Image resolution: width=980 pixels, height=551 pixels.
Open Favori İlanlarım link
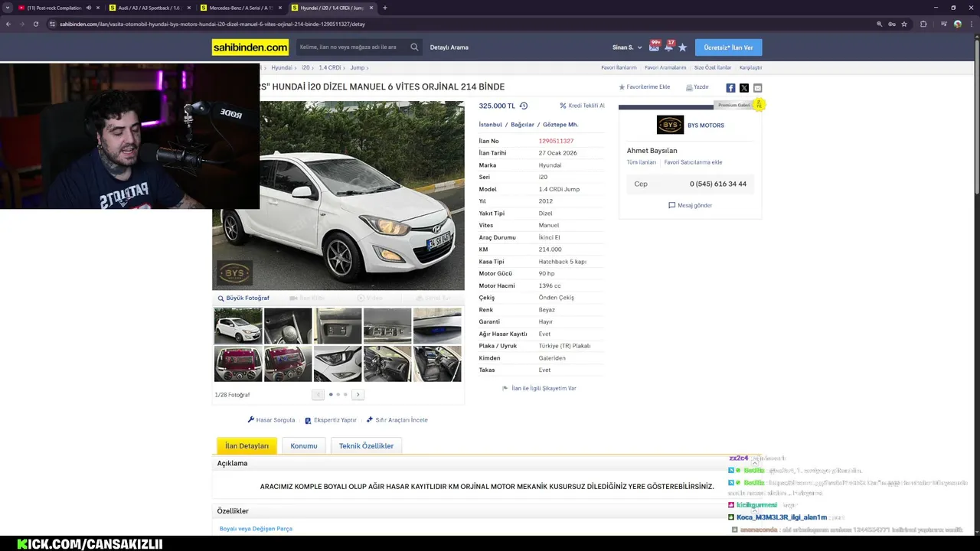pyautogui.click(x=619, y=68)
